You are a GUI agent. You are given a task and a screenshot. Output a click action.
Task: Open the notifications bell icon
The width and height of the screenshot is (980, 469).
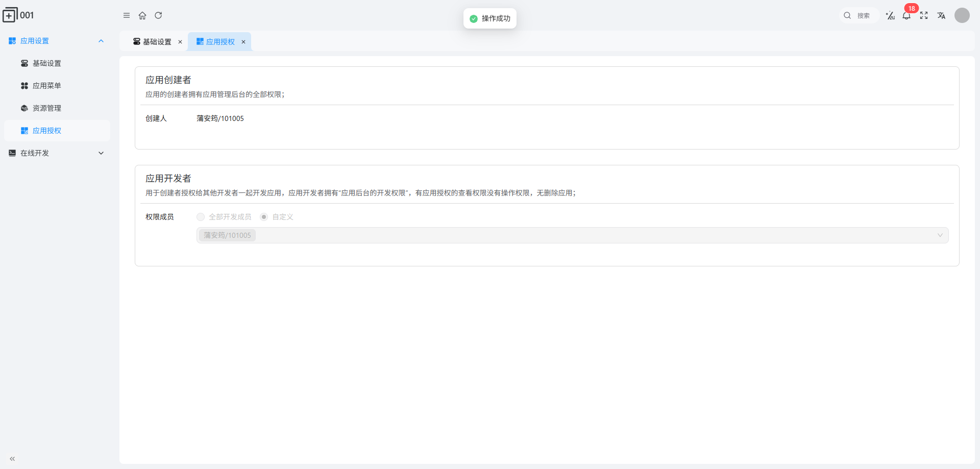tap(906, 16)
